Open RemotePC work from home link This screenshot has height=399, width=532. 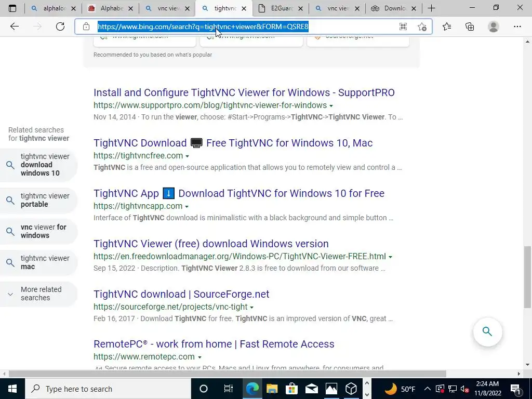(x=214, y=344)
